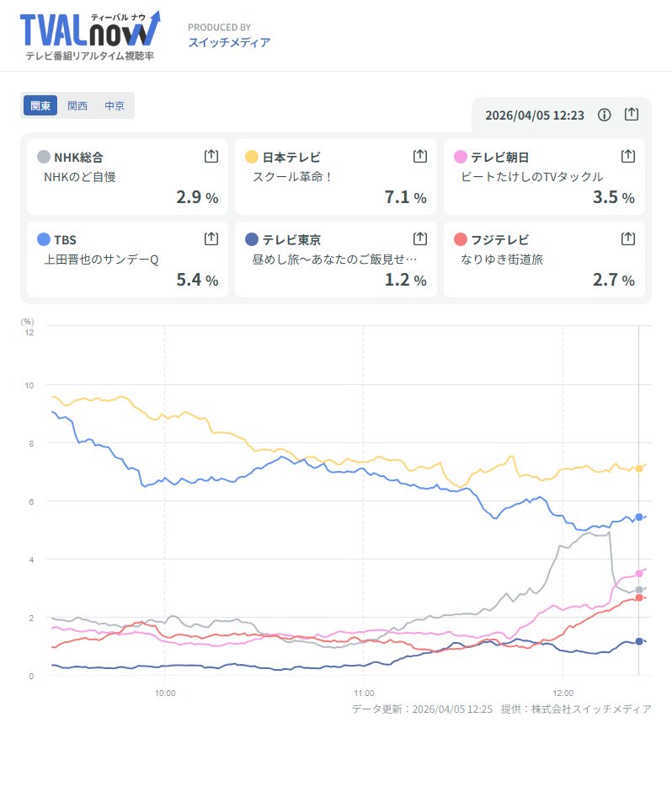Open the info icon beside the timestamp
Viewport: 672px width, 787px height.
pyautogui.click(x=604, y=115)
